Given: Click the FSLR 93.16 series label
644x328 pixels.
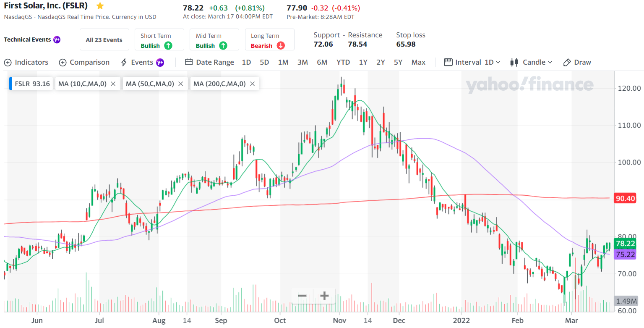Looking at the screenshot, I should [32, 84].
